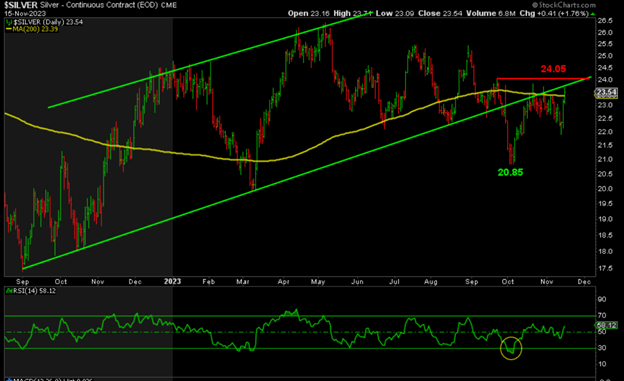This screenshot has height=381, width=624.
Task: Click the "17.5" price axis label
Action: [605, 268]
